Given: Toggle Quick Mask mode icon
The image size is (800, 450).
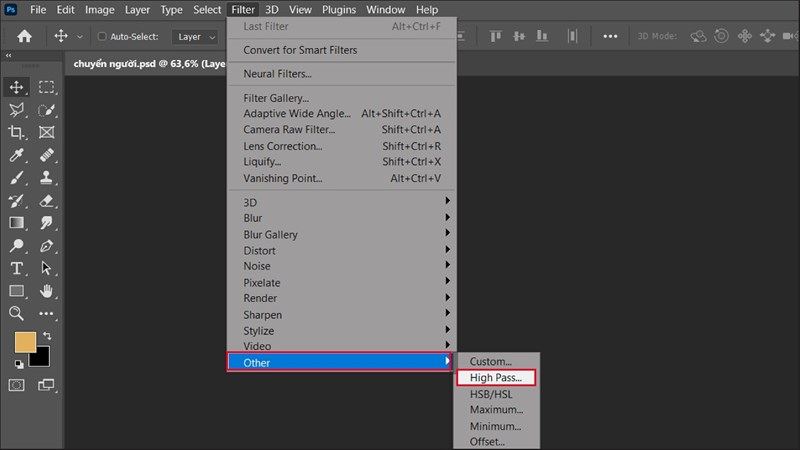Looking at the screenshot, I should (x=17, y=384).
